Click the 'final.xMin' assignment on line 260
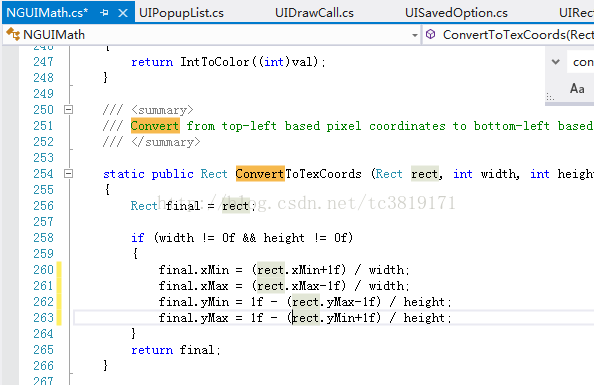 [x=284, y=270]
